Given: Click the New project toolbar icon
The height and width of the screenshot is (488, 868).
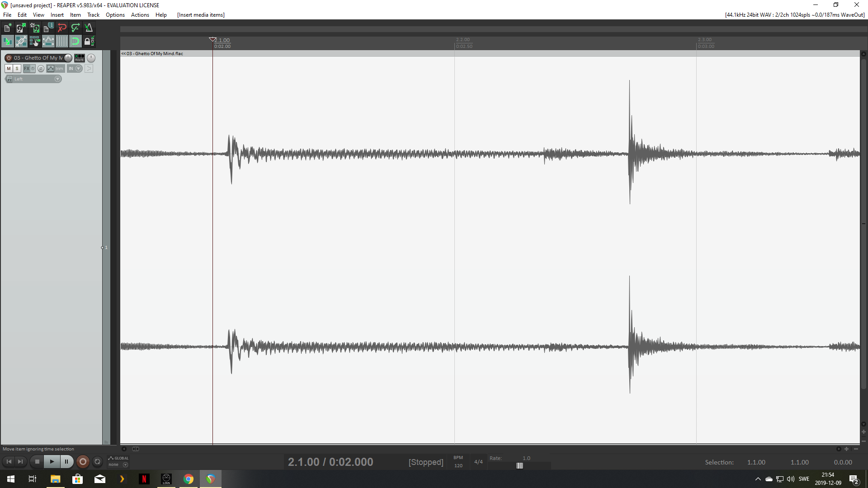Looking at the screenshot, I should pyautogui.click(x=7, y=28).
